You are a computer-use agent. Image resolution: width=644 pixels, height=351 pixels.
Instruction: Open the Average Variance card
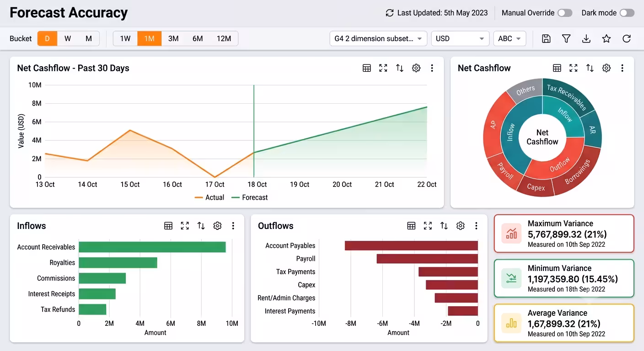pyautogui.click(x=564, y=323)
